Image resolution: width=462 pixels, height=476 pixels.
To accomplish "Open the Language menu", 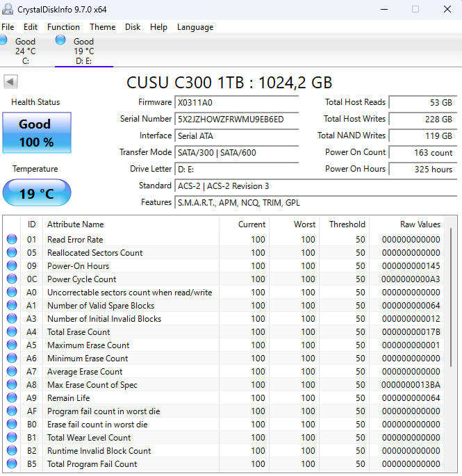I will pos(195,27).
